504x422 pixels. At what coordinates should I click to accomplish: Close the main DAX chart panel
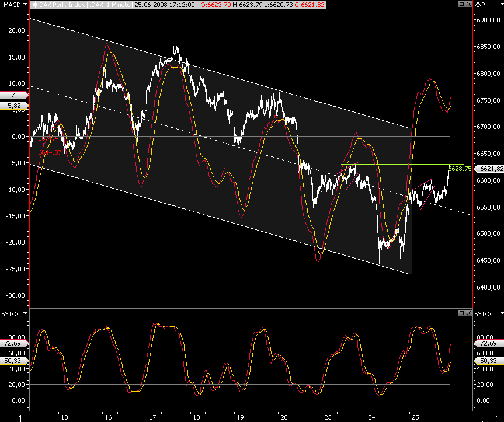pyautogui.click(x=468, y=4)
